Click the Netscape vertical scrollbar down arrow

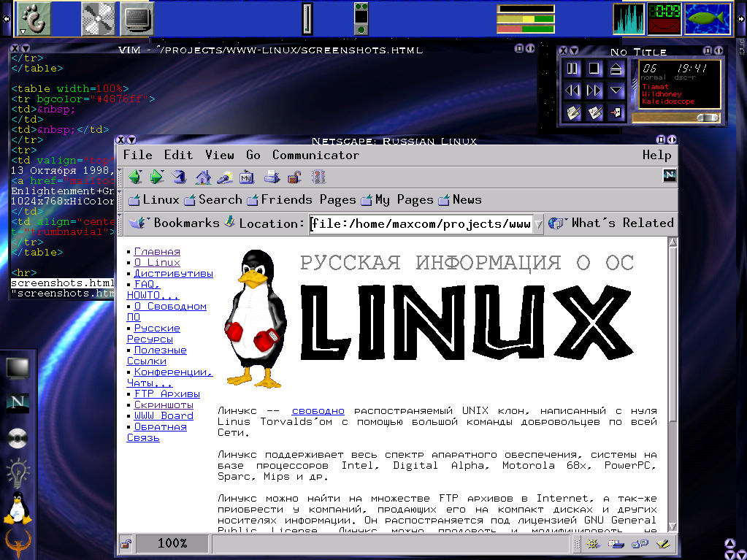(x=673, y=526)
